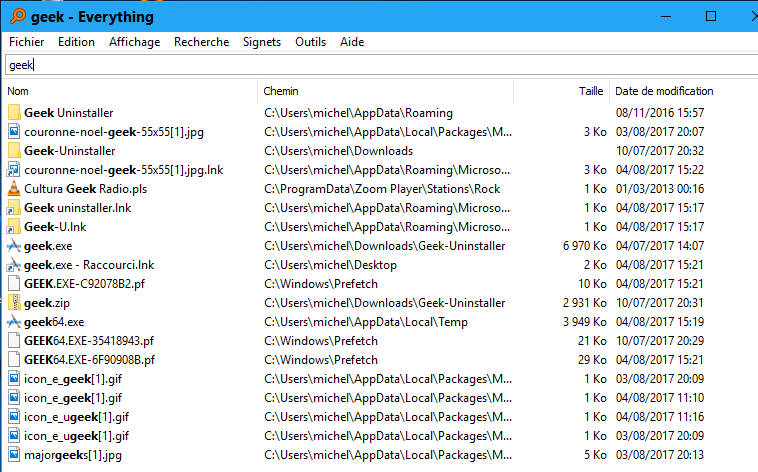Select the file name Geek Uninstaller
The width and height of the screenshot is (758, 472).
69,113
